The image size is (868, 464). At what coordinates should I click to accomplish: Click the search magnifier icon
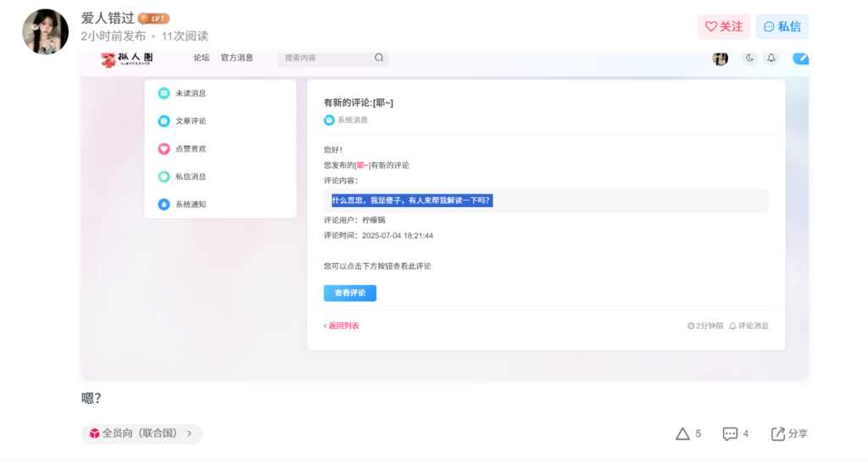(x=379, y=59)
